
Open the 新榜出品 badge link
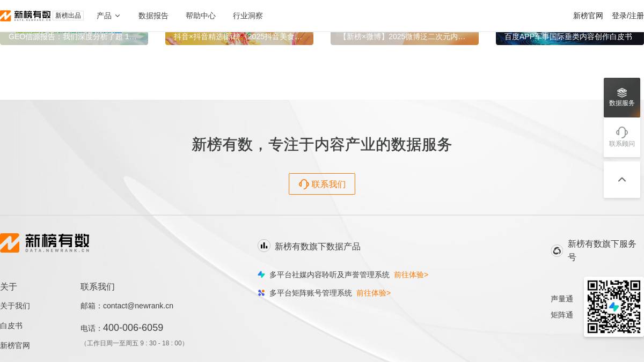[x=68, y=16]
